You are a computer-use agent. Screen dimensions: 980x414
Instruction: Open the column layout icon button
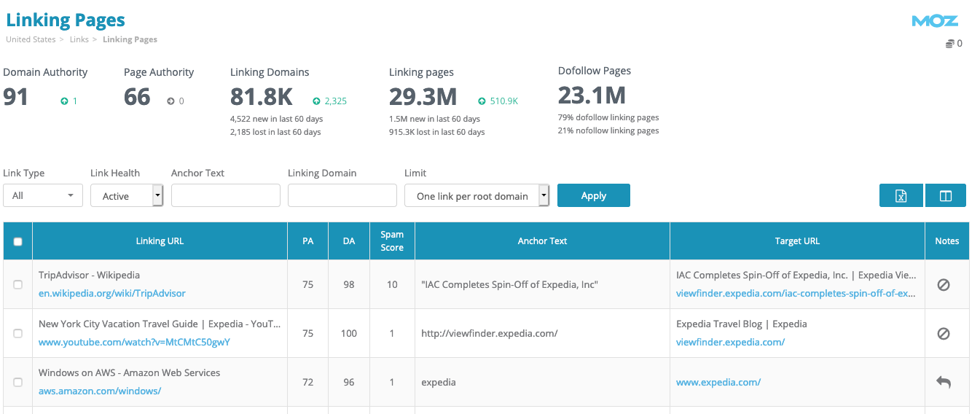tap(945, 195)
